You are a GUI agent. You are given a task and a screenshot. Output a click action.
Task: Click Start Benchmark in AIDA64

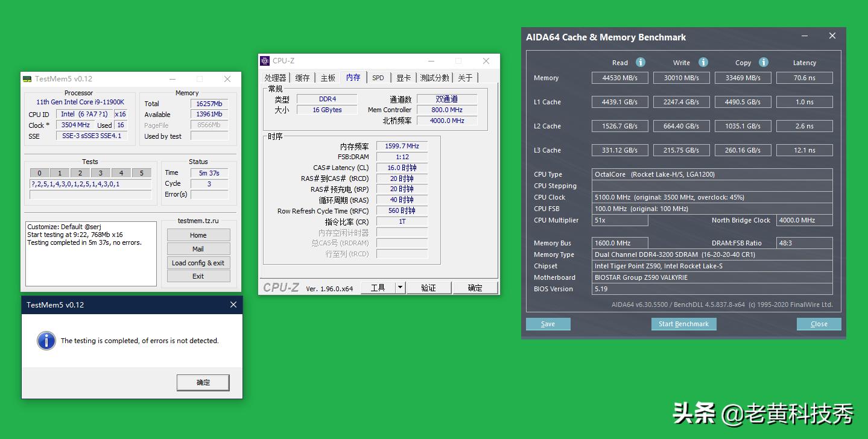click(x=684, y=324)
